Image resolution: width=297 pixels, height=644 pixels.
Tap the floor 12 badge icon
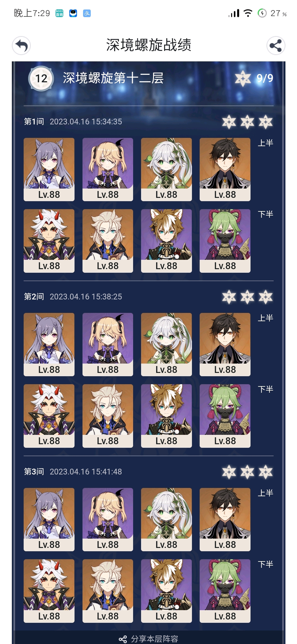pos(41,78)
